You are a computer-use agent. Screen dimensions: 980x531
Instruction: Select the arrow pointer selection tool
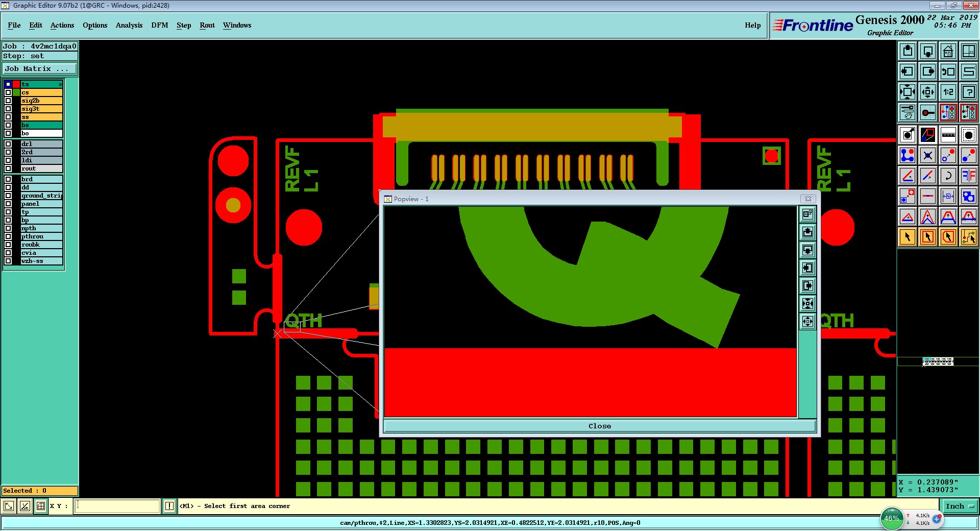(908, 237)
